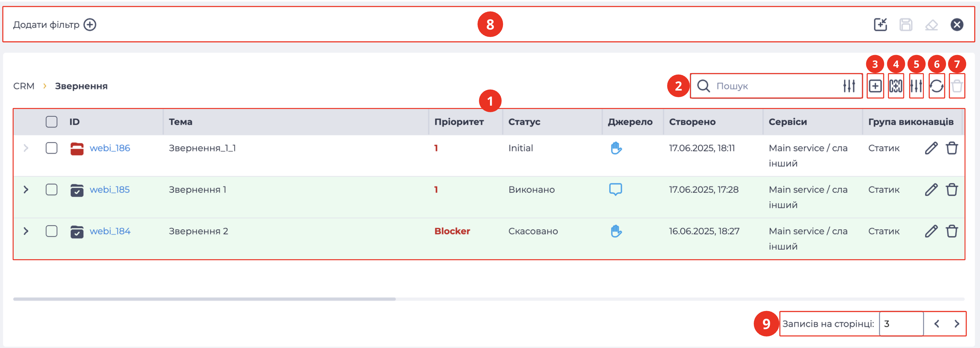Edit webi_186 row with pencil icon
Viewport: 980px width, 348px height.
click(x=931, y=148)
